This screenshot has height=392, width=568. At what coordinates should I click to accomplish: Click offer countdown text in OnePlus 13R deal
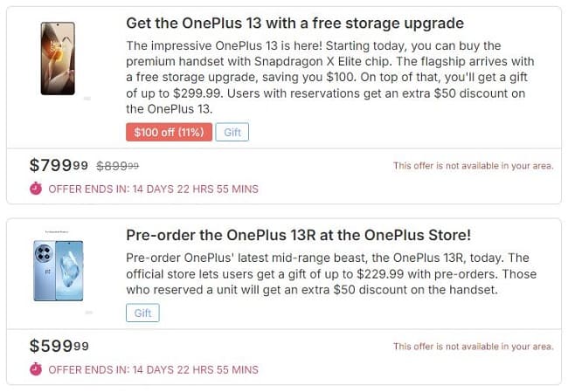tap(153, 370)
